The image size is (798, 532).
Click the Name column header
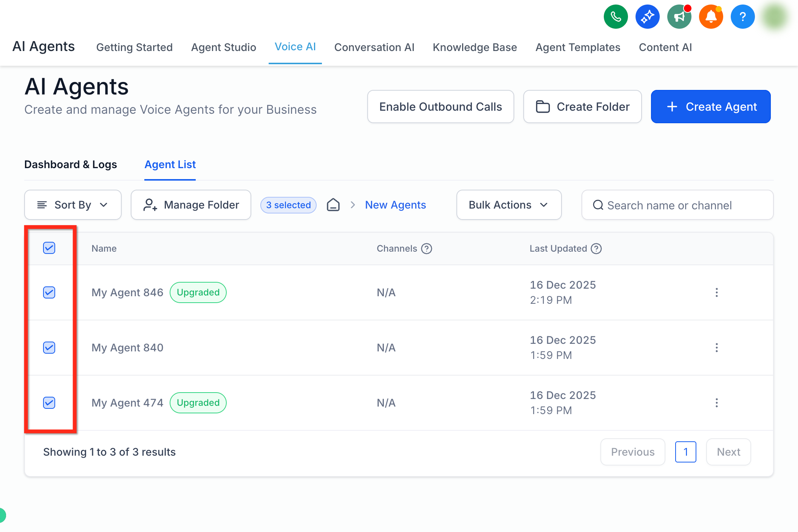(104, 249)
